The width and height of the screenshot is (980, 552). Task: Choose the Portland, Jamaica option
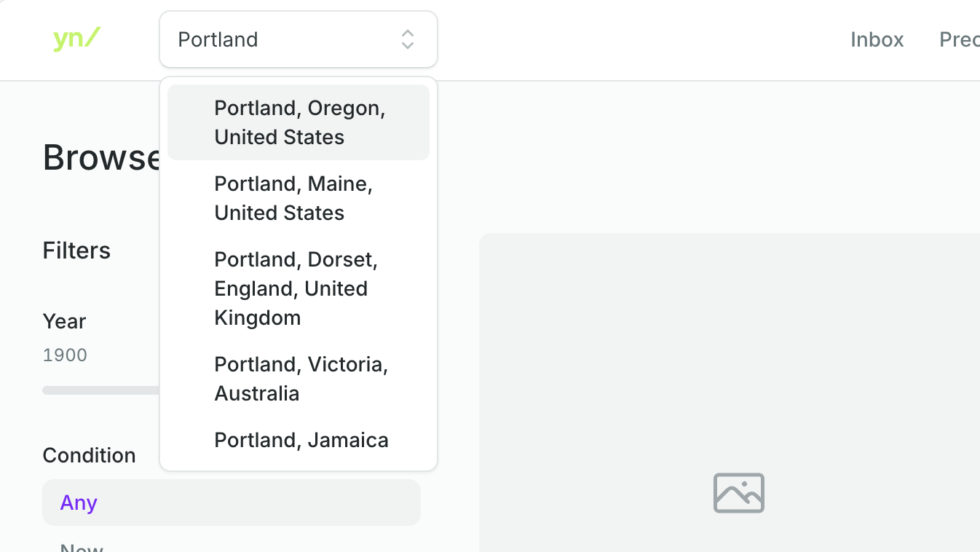[x=299, y=440]
